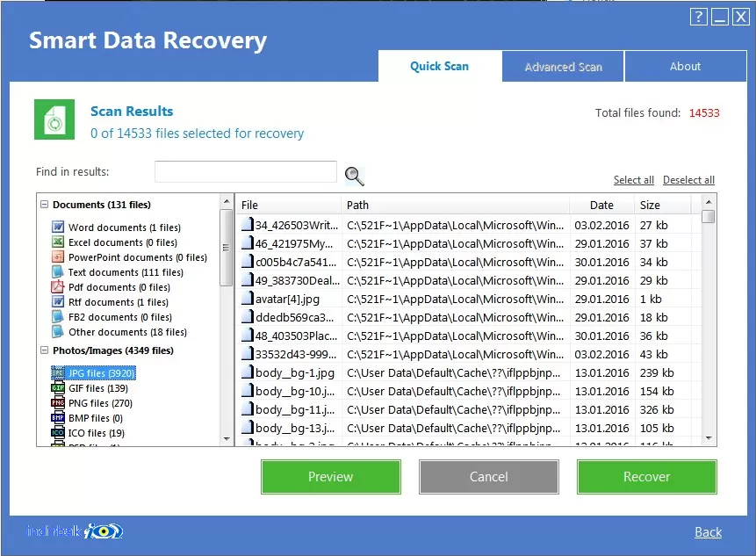Click the FB2 documents icon
The height and width of the screenshot is (556, 756).
pyautogui.click(x=58, y=316)
